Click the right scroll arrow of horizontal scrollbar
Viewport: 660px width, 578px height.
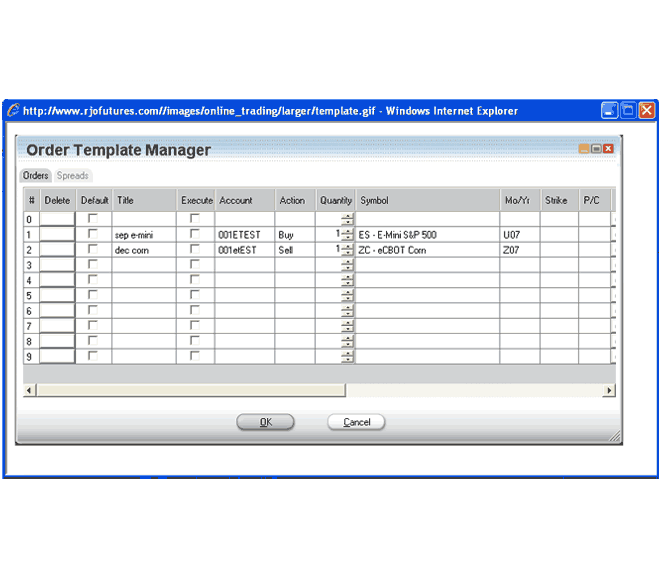[609, 390]
